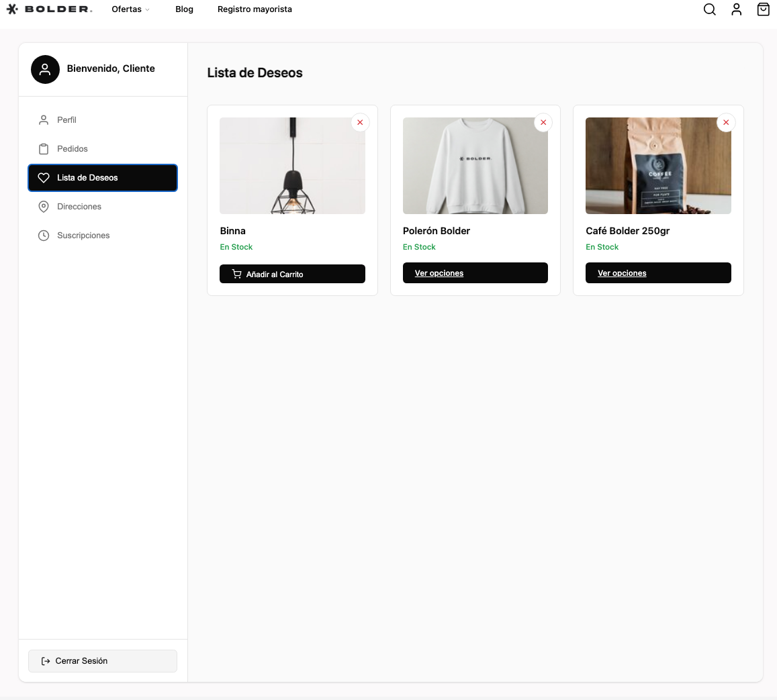Open the search magnifier icon
777x700 pixels.
[x=710, y=9]
